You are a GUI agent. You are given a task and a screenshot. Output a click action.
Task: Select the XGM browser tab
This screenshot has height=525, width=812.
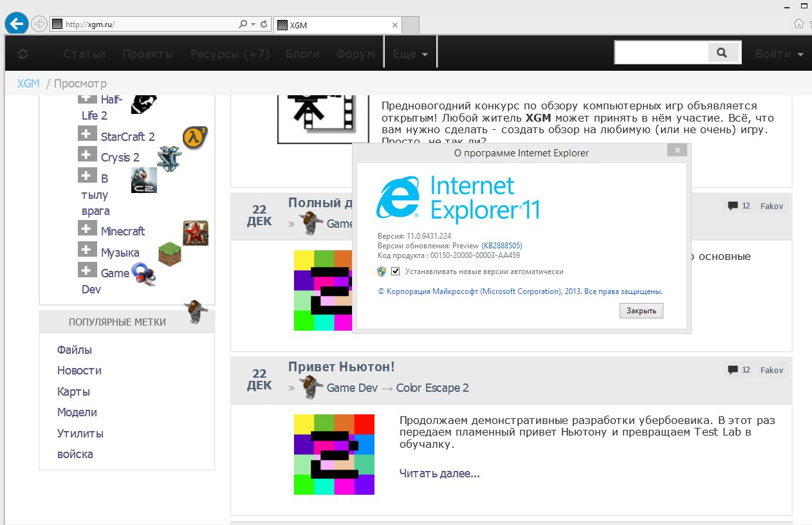[x=337, y=24]
